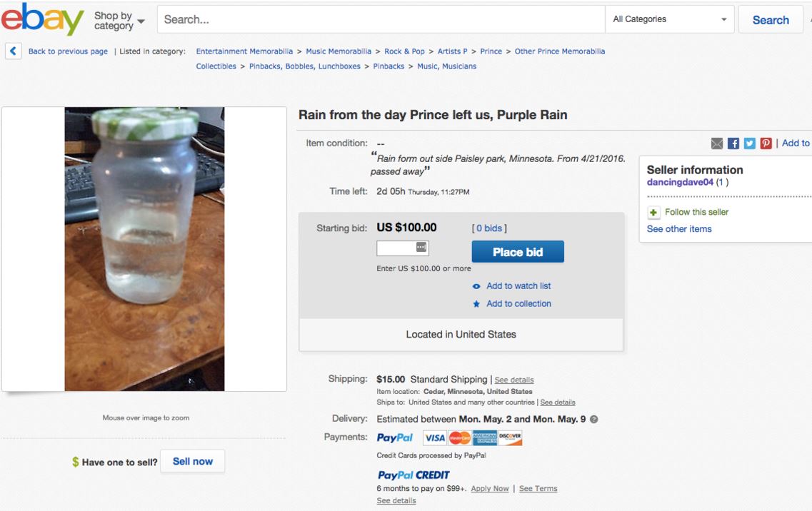Open dancingdave04 seller profile
812x511 pixels.
[x=681, y=183]
